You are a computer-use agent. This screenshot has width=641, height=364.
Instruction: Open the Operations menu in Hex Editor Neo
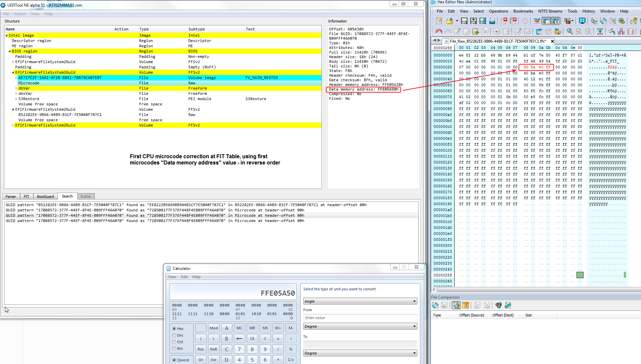tap(498, 11)
